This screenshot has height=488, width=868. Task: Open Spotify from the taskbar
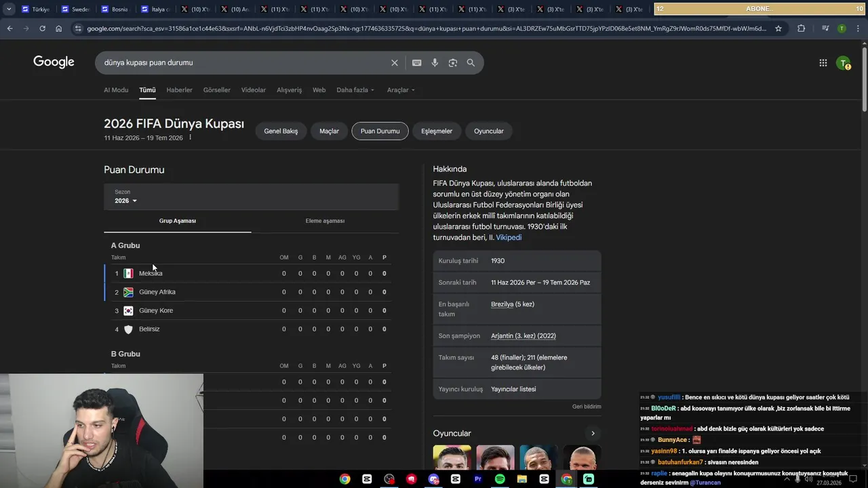point(500,479)
